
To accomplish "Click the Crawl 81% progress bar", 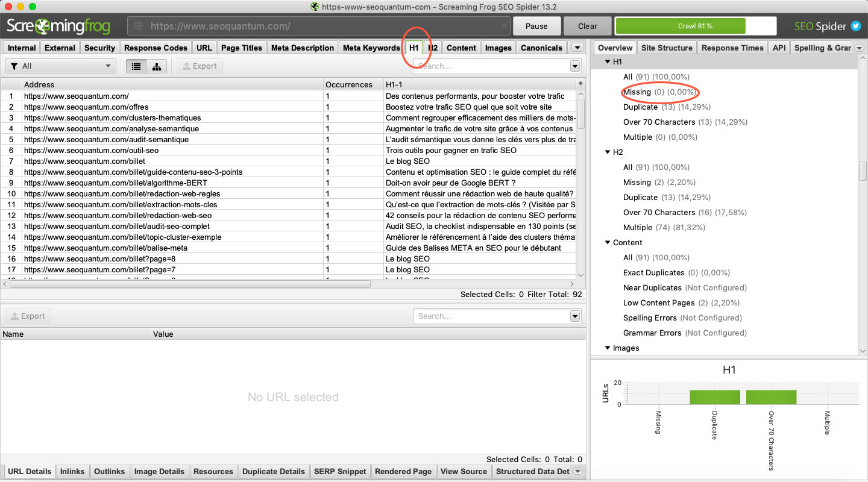I will [x=695, y=26].
